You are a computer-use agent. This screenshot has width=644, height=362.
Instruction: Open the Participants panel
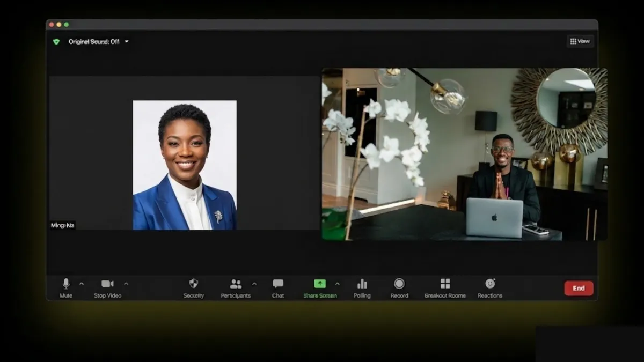tap(236, 288)
